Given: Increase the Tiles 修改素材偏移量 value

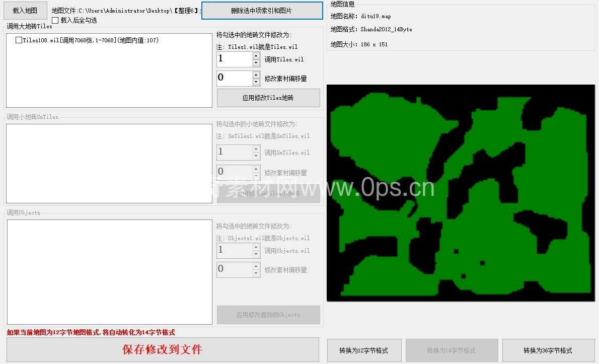Looking at the screenshot, I should pyautogui.click(x=256, y=75).
